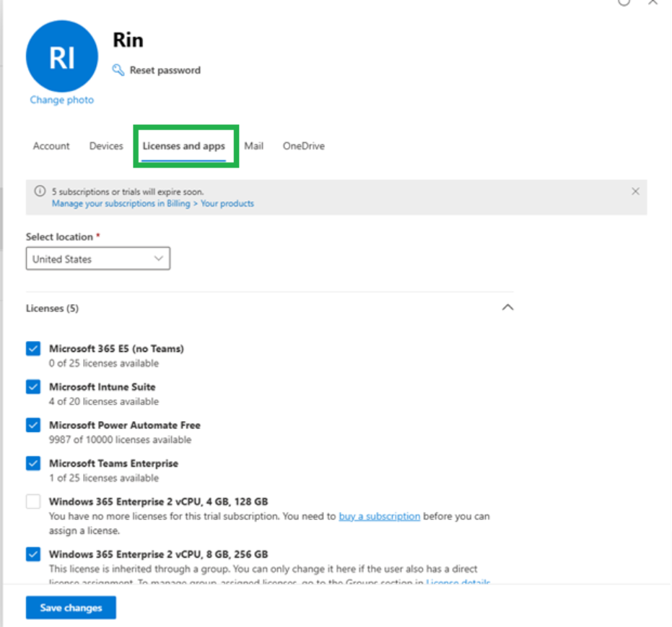
Task: Click the RI profile avatar circle
Action: (62, 56)
